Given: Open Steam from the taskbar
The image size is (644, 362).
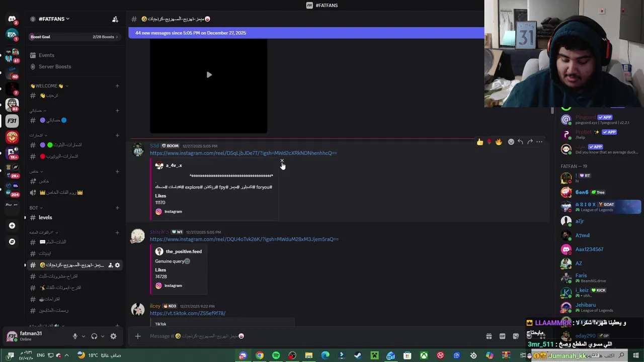Looking at the screenshot, I should tap(358, 355).
